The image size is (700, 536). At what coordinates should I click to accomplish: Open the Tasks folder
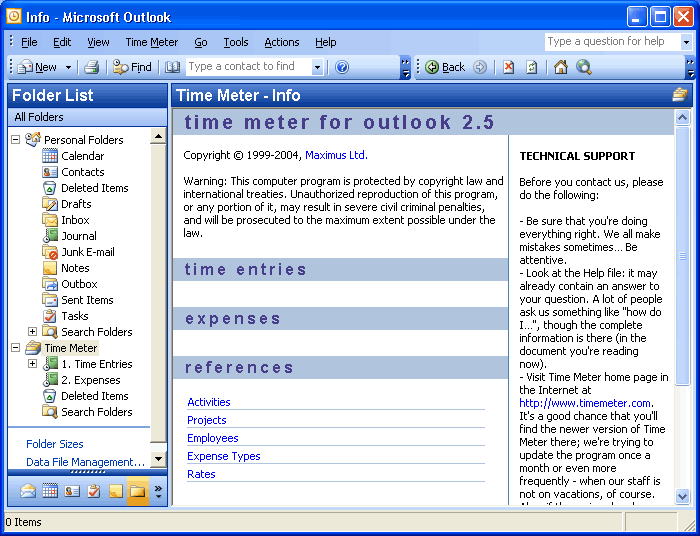[x=75, y=316]
